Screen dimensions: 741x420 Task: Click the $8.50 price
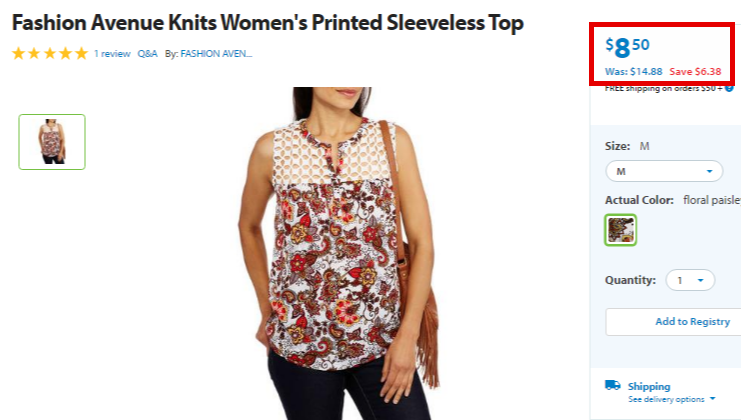[x=628, y=47]
